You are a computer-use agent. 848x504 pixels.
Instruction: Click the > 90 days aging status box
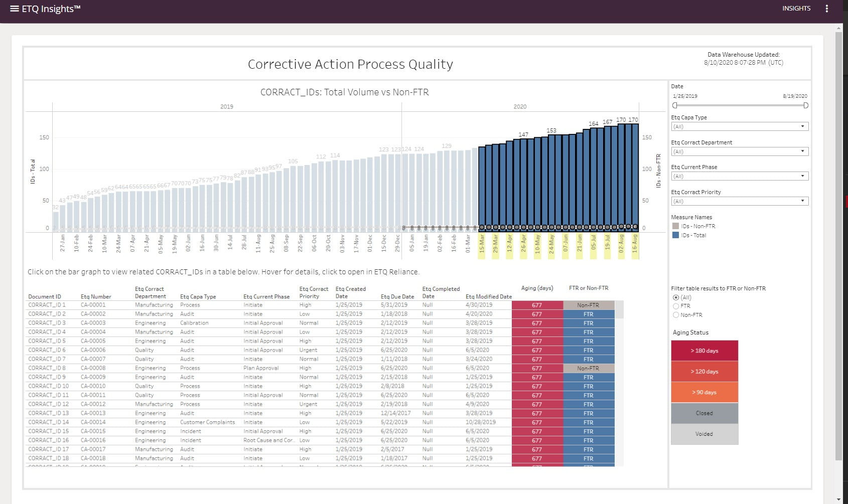(704, 392)
